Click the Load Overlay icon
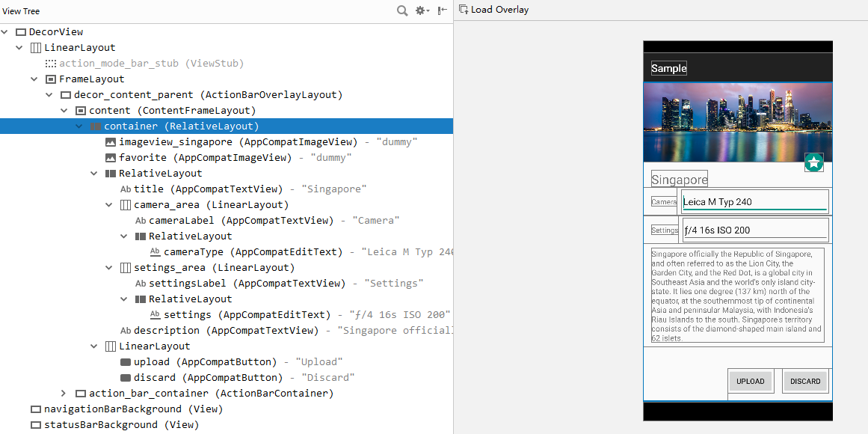This screenshot has height=434, width=868. point(464,10)
